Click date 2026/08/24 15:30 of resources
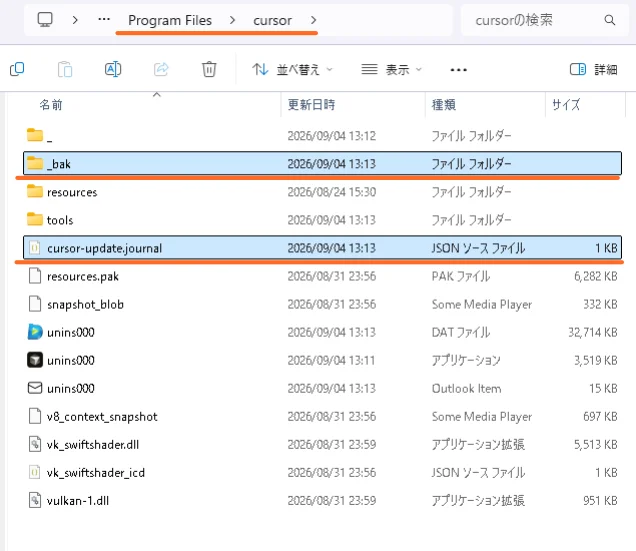Viewport: 636px width, 551px height. (x=332, y=192)
